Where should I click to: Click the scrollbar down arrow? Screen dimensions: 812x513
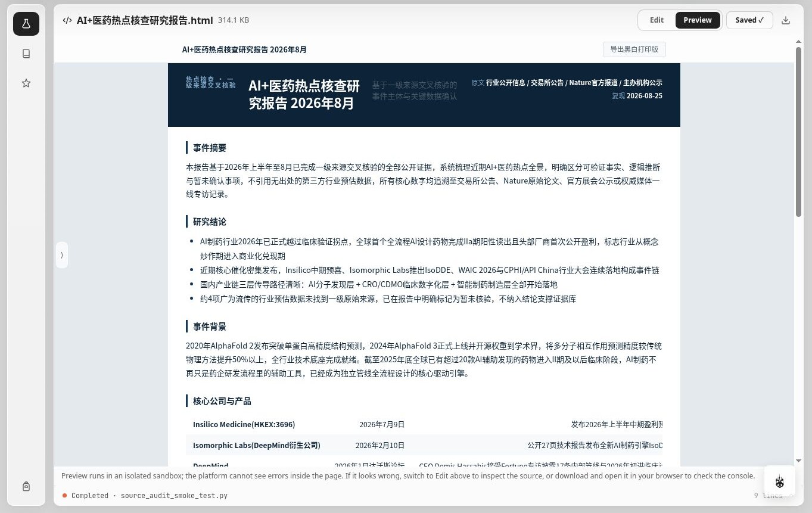(x=799, y=461)
